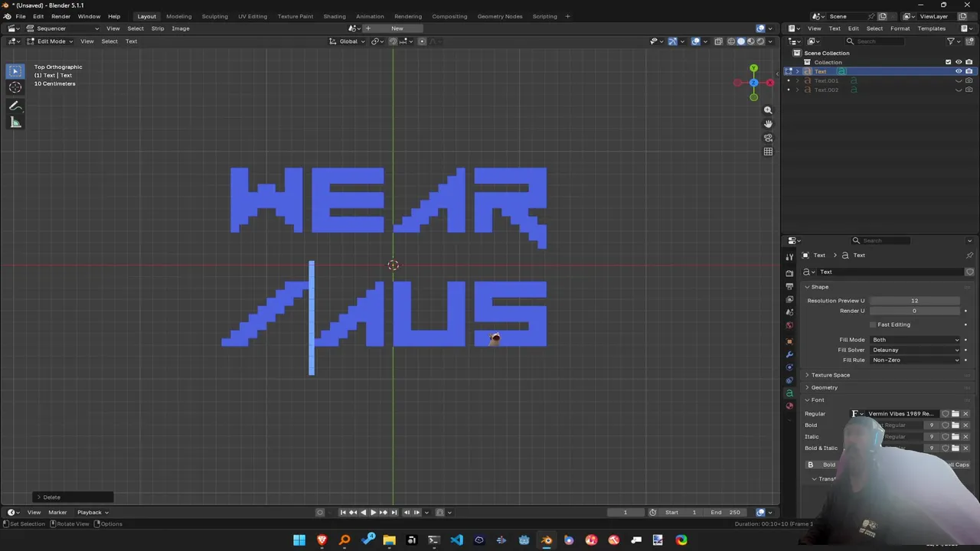Collapse the Font panel
The height and width of the screenshot is (551, 980).
coord(818,399)
